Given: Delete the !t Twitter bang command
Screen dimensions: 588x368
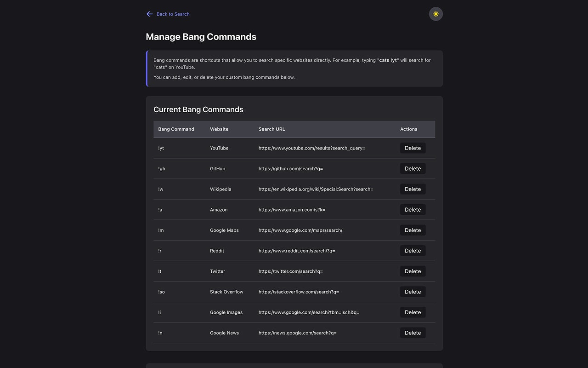Looking at the screenshot, I should click(x=413, y=271).
